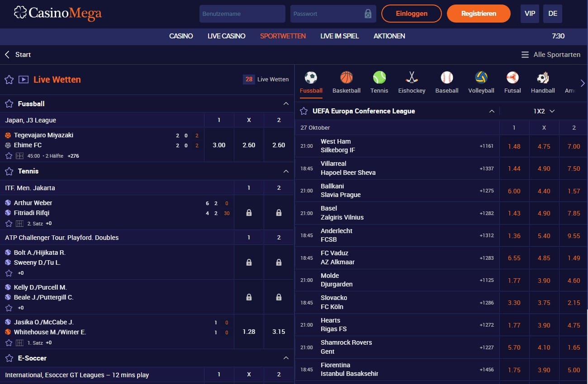Image resolution: width=588 pixels, height=384 pixels.
Task: Collapse the UEFA Europa Conference League list
Action: [x=492, y=111]
